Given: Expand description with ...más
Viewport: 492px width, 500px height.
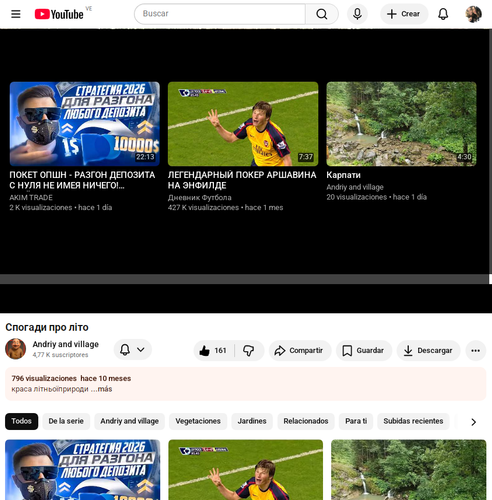Looking at the screenshot, I should click(x=102, y=389).
